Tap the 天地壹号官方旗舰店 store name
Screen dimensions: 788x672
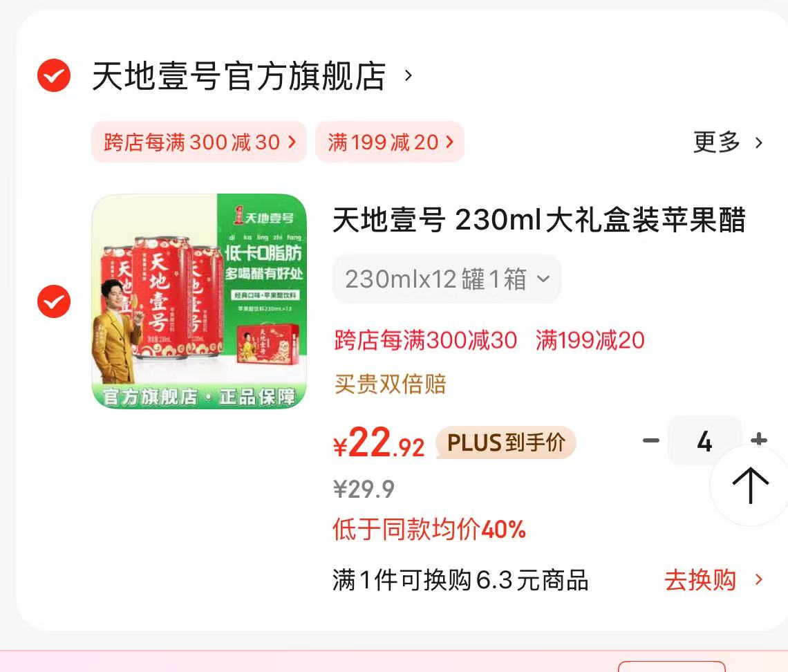pos(239,76)
